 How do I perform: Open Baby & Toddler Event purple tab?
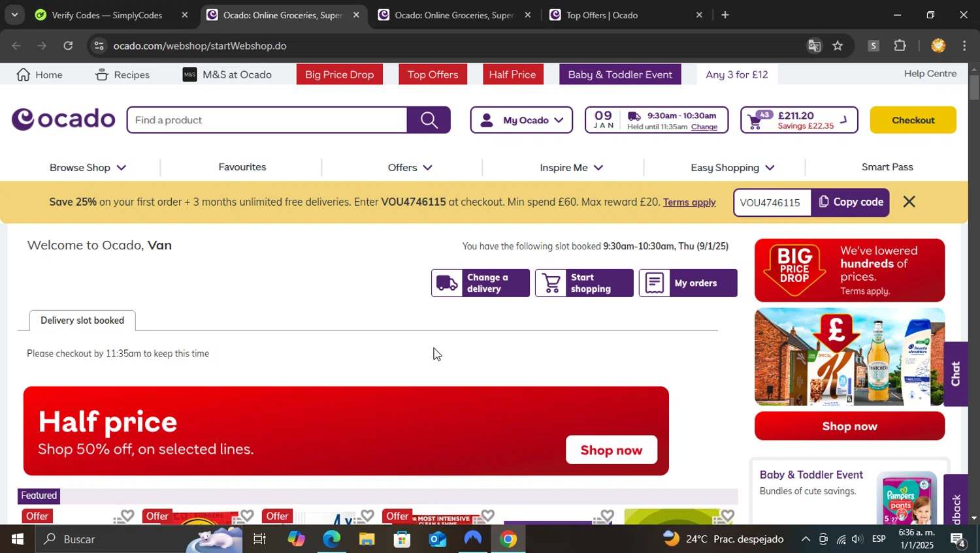(x=620, y=74)
